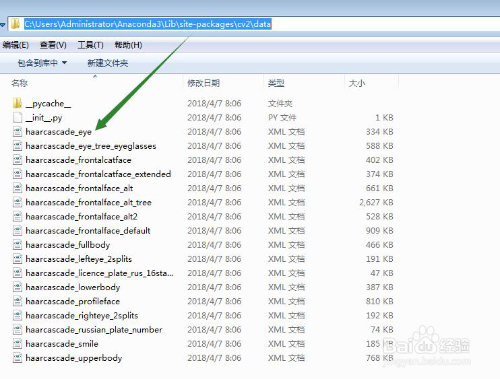Click the haarcascade_frontalcatface file icon
500x379 pixels.
pyautogui.click(x=17, y=160)
